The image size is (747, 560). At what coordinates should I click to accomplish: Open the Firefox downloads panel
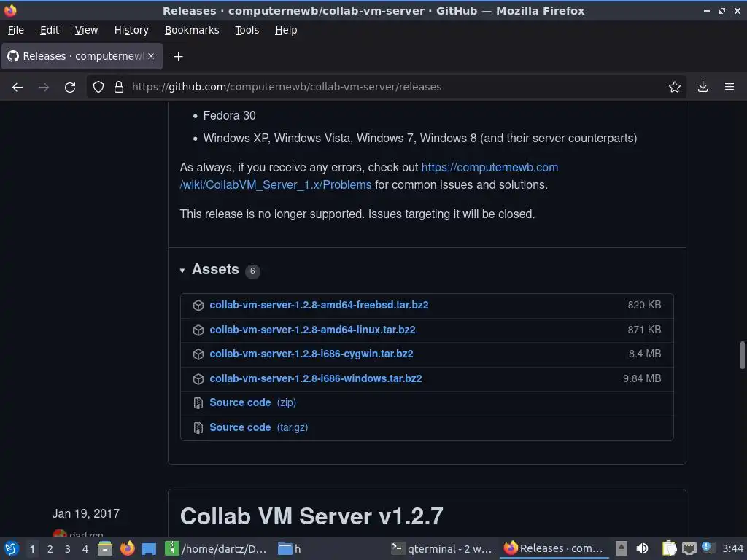point(703,87)
